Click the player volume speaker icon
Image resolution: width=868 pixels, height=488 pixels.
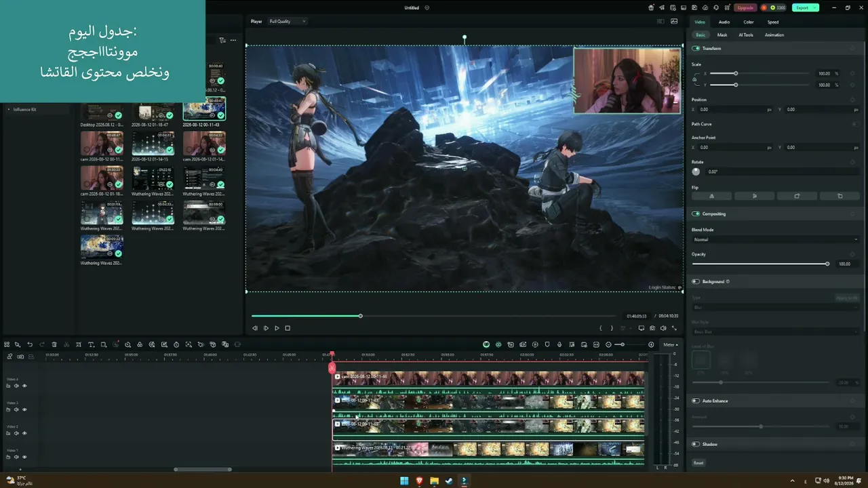coord(663,328)
